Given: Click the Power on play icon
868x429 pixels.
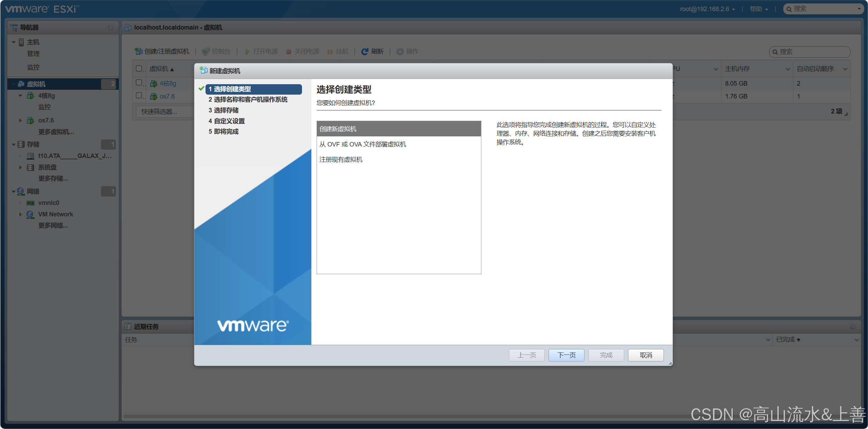Looking at the screenshot, I should point(247,51).
